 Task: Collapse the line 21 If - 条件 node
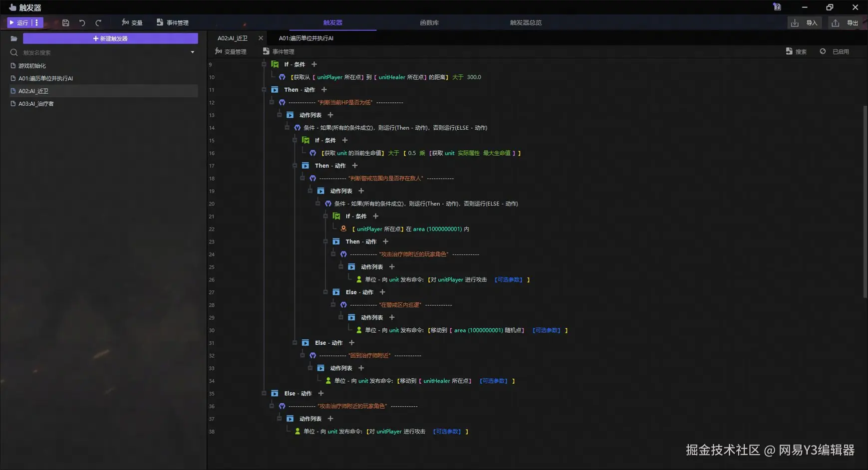[325, 216]
